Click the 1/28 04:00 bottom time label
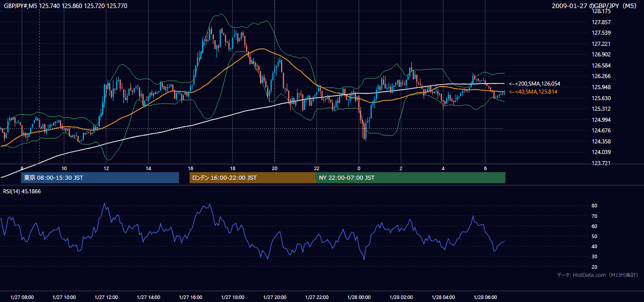 443,297
